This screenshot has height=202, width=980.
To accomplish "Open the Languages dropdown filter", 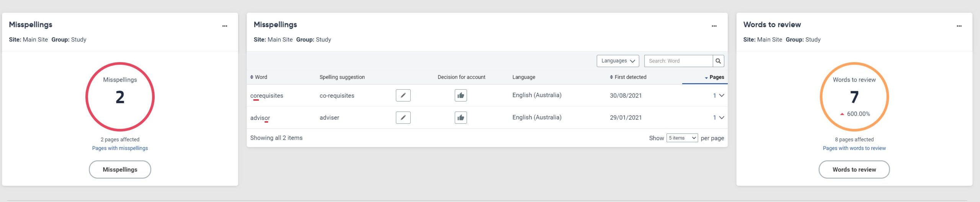I will [x=617, y=61].
